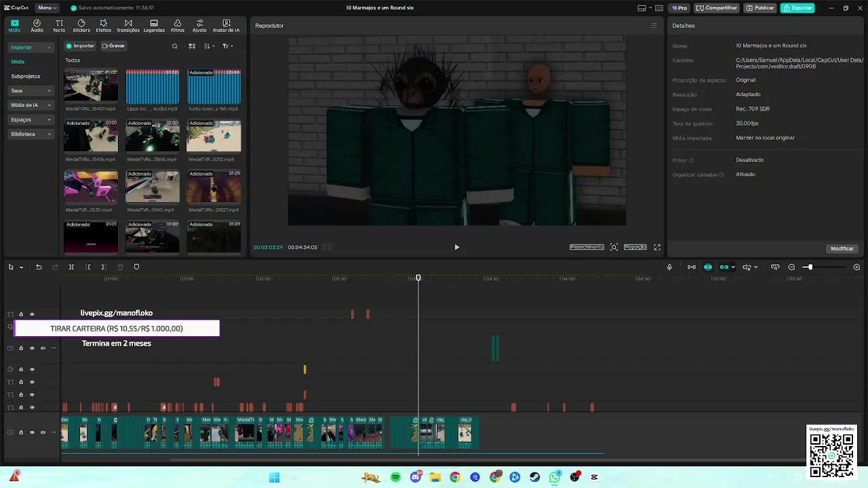
Task: Switch to the Transições tab
Action: (x=128, y=26)
